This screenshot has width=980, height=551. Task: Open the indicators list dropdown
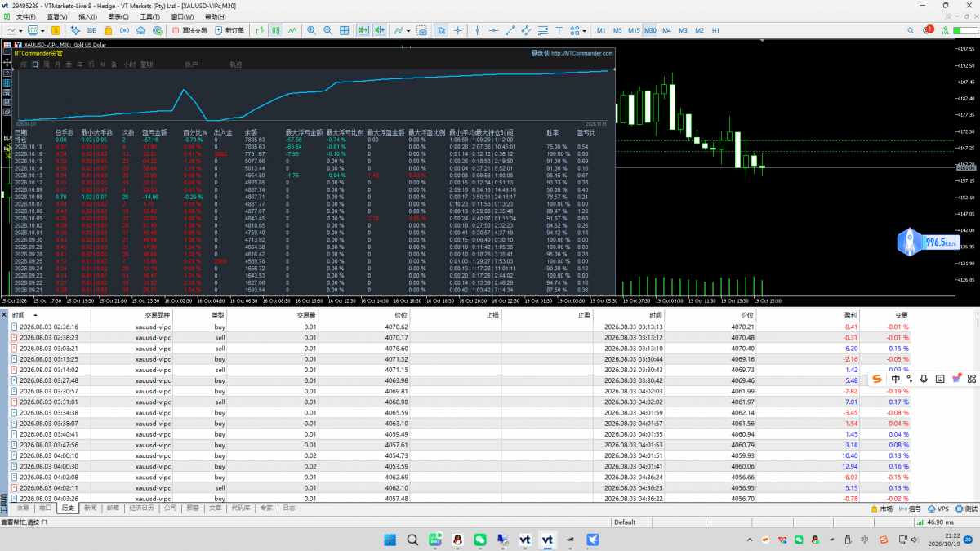click(x=402, y=30)
